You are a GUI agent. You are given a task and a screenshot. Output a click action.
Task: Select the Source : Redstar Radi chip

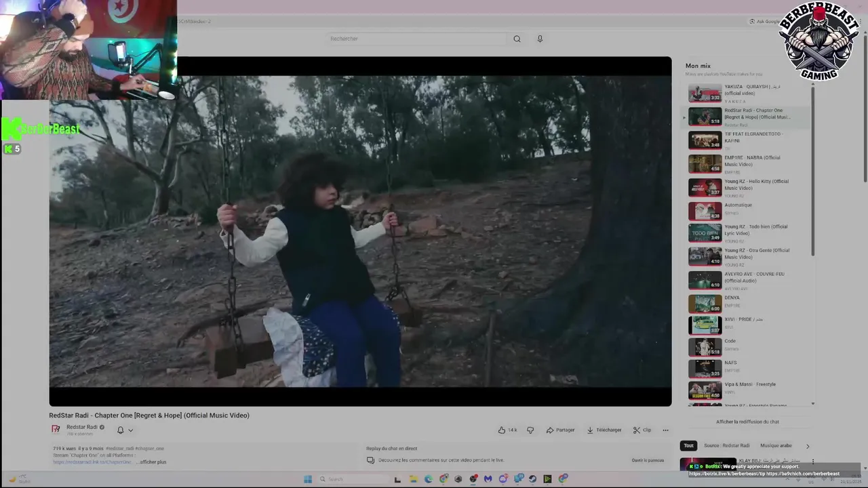[726, 445]
